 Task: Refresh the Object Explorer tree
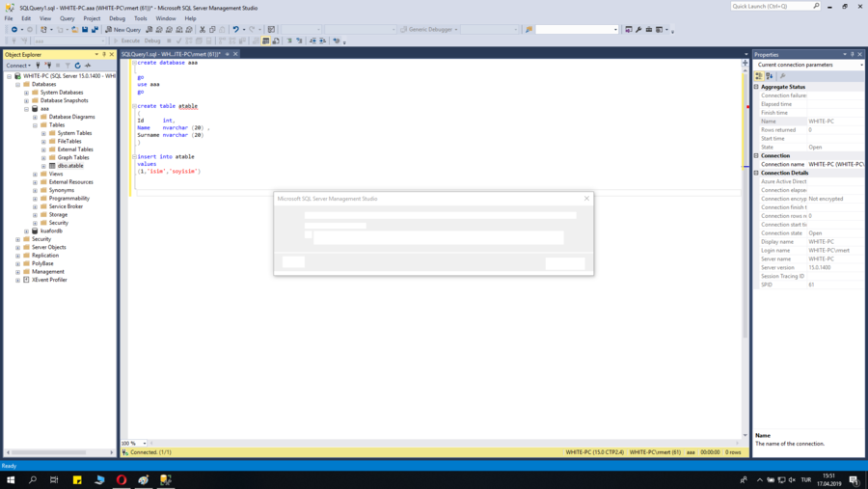point(77,66)
